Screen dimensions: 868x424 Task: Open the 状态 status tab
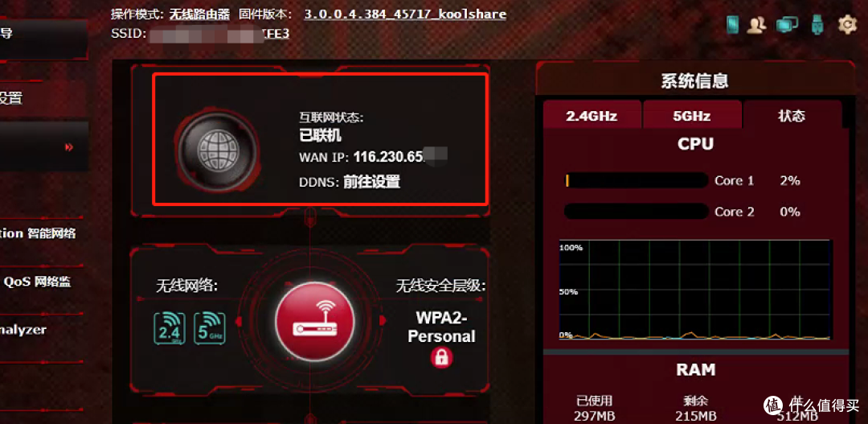click(x=792, y=115)
